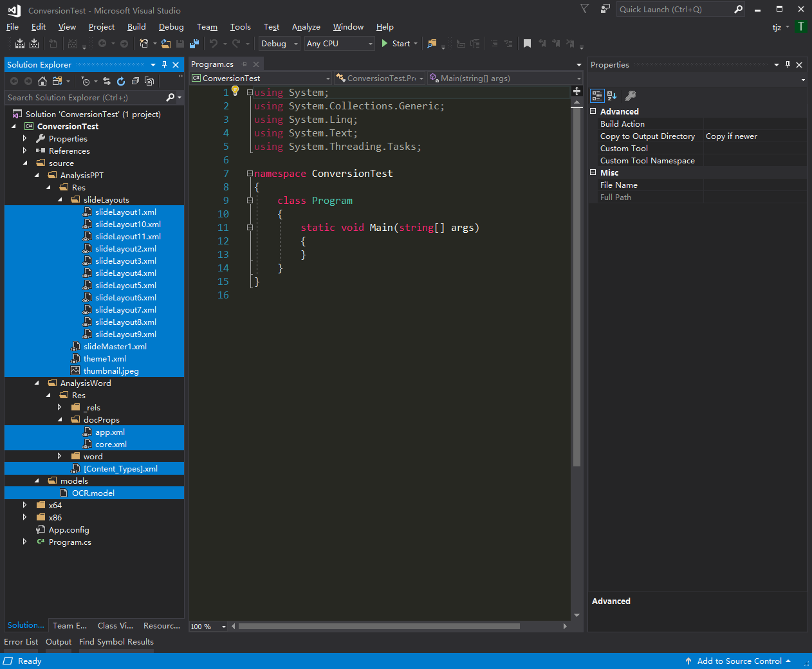Open the Analyze menu

click(306, 26)
